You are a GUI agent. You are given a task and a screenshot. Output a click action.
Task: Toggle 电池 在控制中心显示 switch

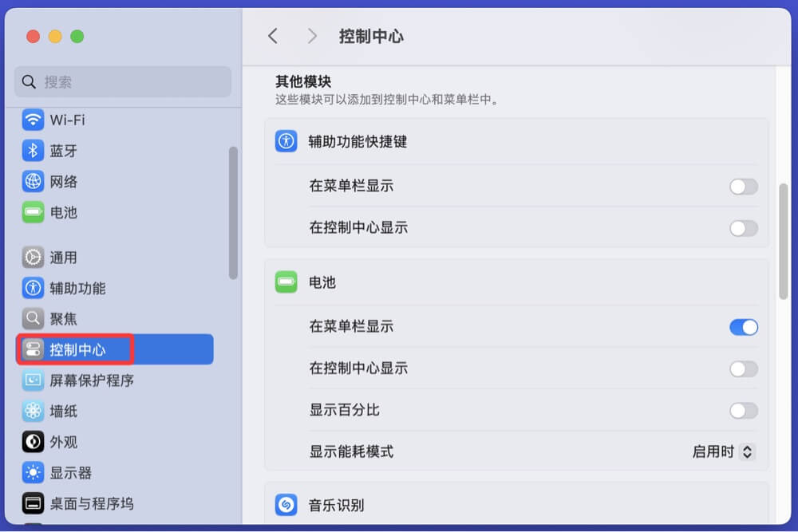(x=743, y=368)
